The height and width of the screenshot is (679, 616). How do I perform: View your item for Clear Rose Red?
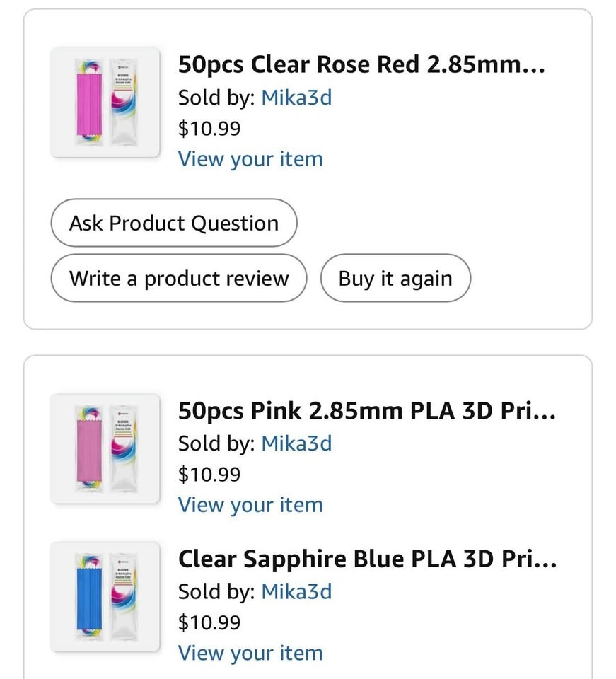pos(250,159)
